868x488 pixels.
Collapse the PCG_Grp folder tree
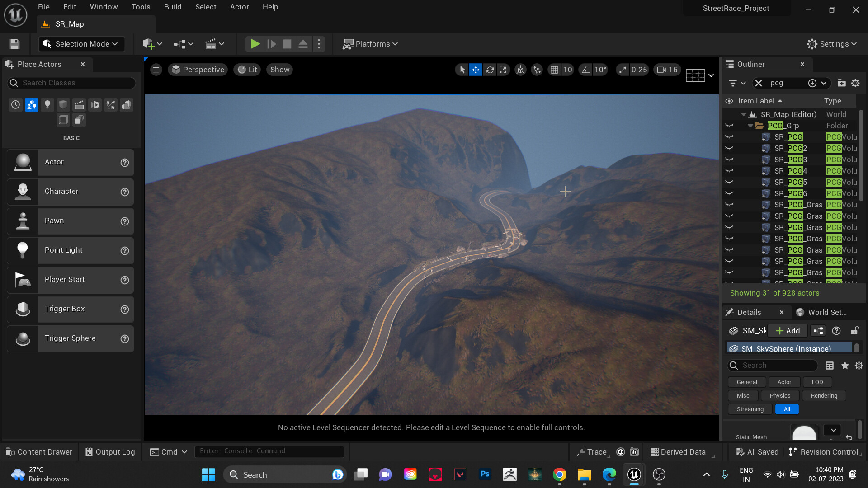coord(750,126)
